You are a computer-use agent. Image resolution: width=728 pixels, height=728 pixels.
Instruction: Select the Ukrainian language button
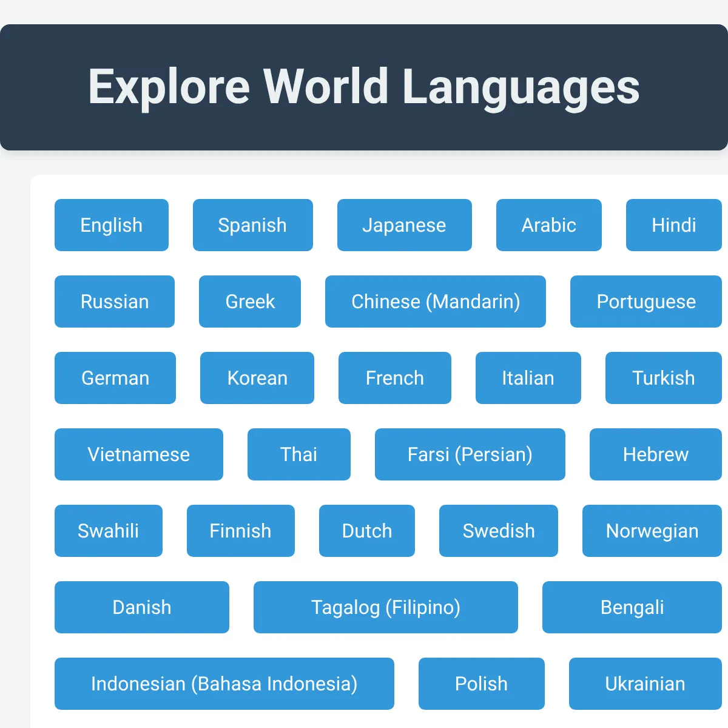645,684
